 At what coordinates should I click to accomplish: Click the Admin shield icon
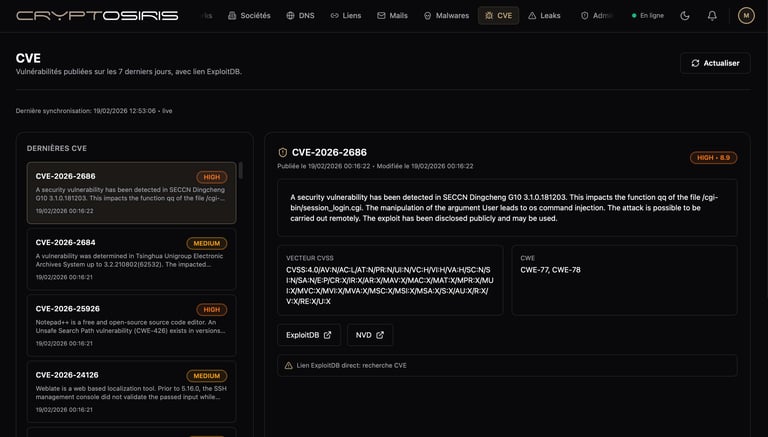pyautogui.click(x=584, y=16)
